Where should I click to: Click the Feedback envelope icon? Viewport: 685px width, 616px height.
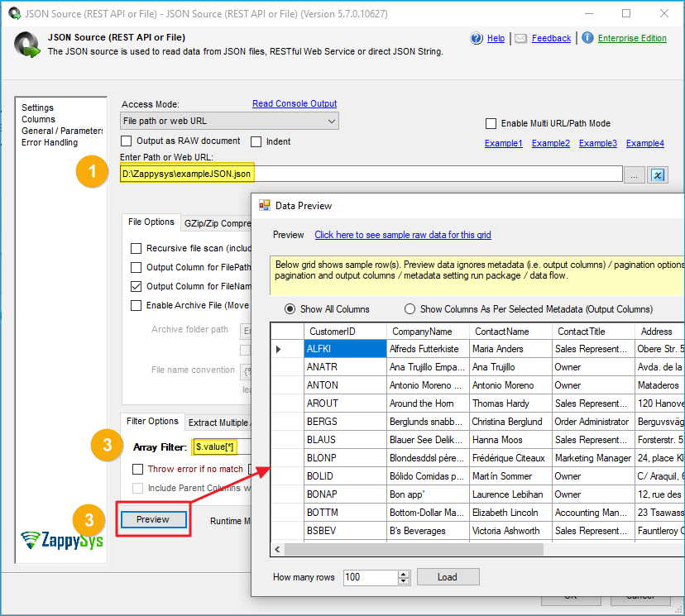520,38
